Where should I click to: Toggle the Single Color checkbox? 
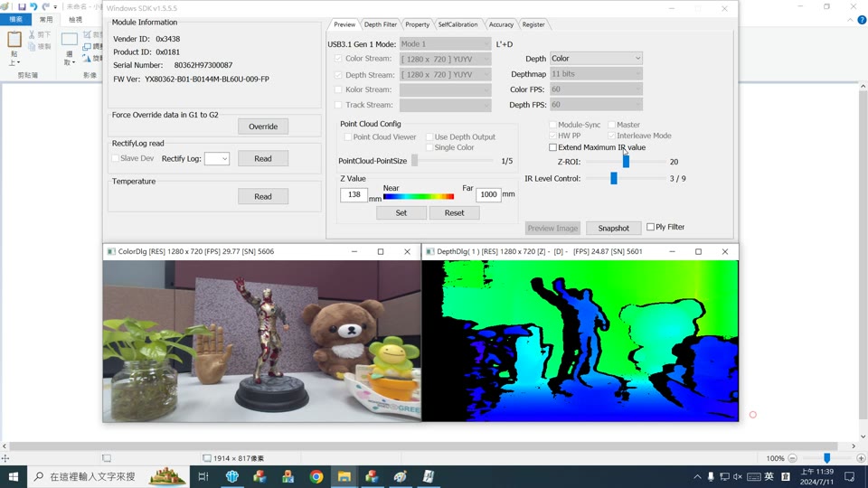coord(429,147)
